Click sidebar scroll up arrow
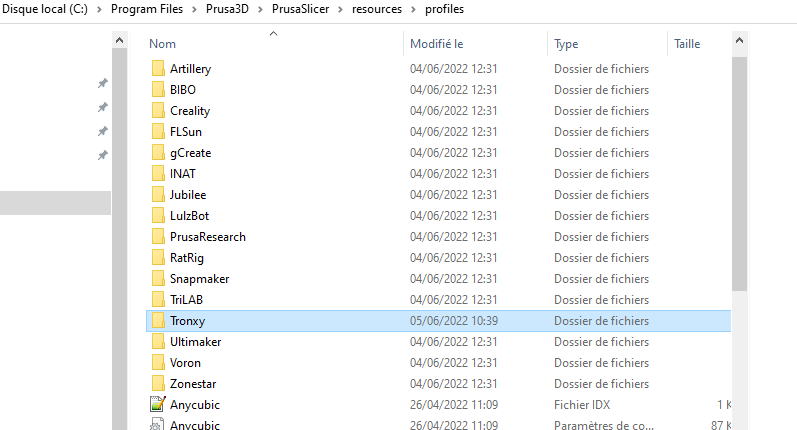This screenshot has height=430, width=797. [x=119, y=40]
